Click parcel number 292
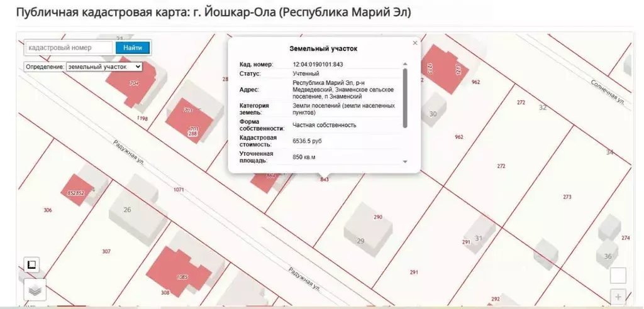Screen dimensions: 644x309 [496, 299]
